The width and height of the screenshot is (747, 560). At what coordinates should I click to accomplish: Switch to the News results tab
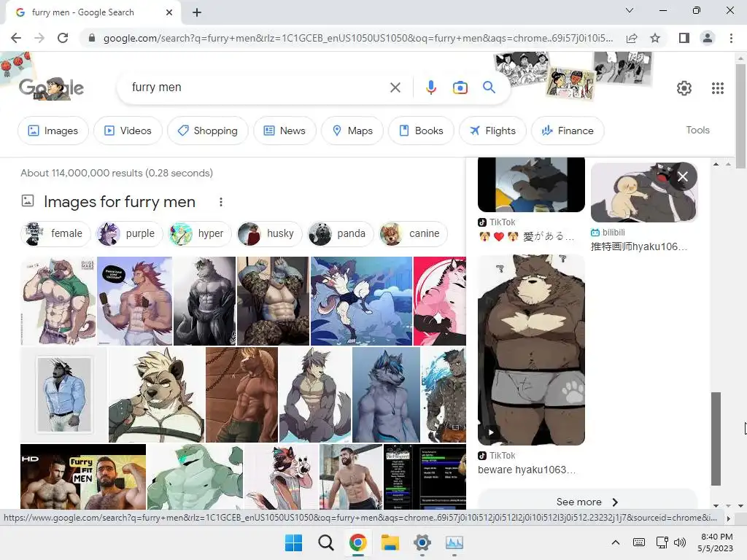[285, 131]
